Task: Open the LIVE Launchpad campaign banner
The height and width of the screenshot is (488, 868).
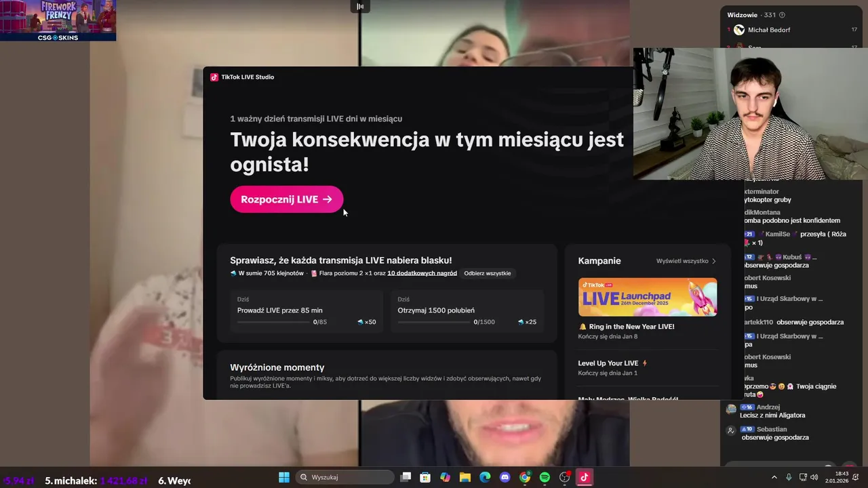Action: click(647, 297)
